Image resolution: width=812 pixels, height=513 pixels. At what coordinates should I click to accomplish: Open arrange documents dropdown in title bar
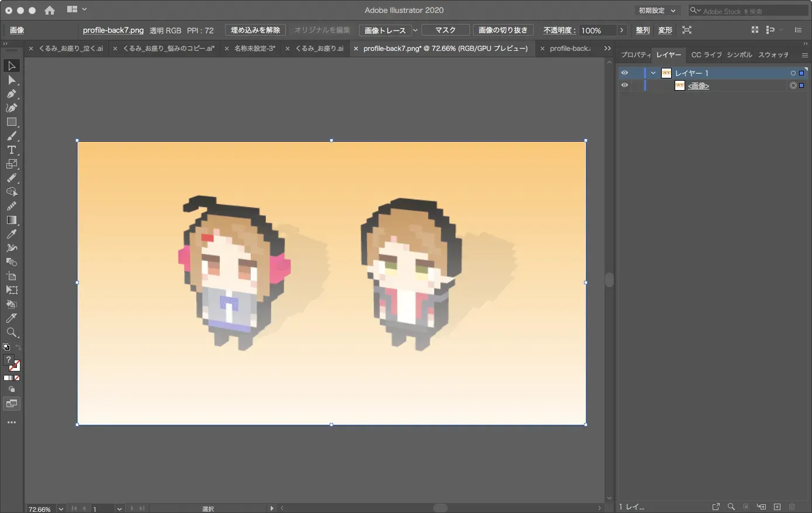point(77,9)
